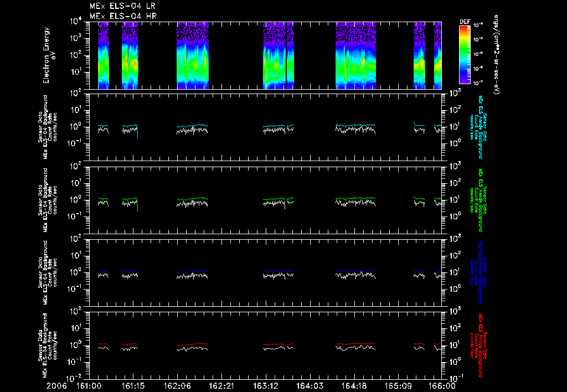Click the "Electron Energy eV" axis label
567x392 pixels.
(x=49, y=55)
